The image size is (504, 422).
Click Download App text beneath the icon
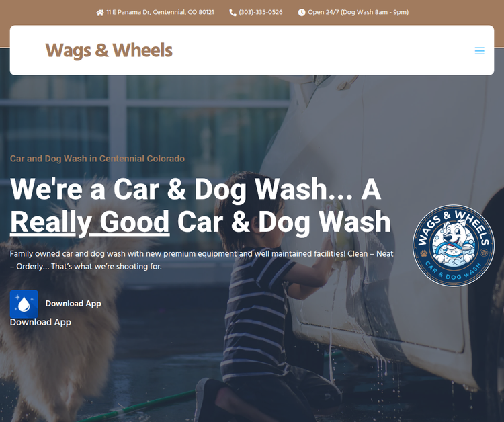coord(40,322)
